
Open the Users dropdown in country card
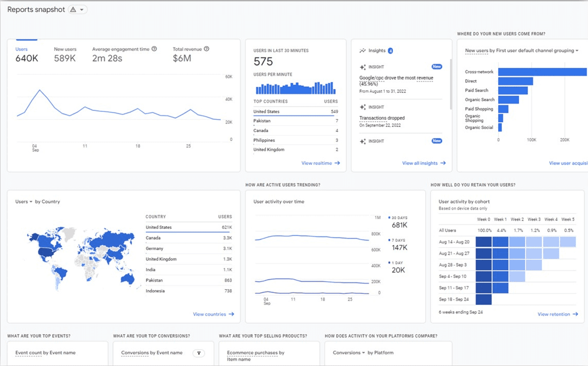tap(24, 202)
